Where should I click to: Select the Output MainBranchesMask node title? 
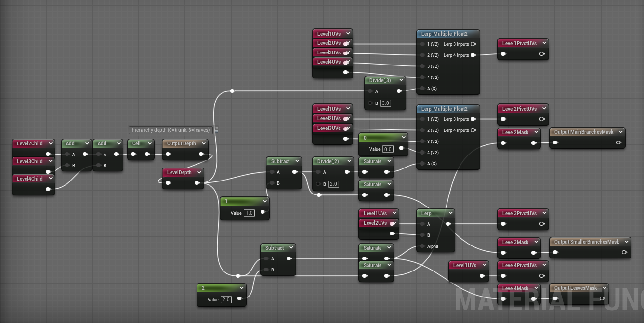(x=583, y=132)
